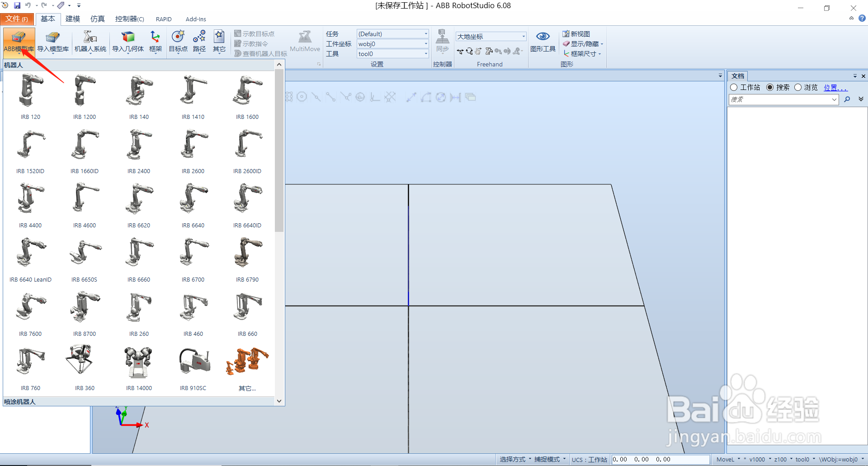868x466 pixels.
Task: Create a 新视图 new view
Action: (x=576, y=34)
